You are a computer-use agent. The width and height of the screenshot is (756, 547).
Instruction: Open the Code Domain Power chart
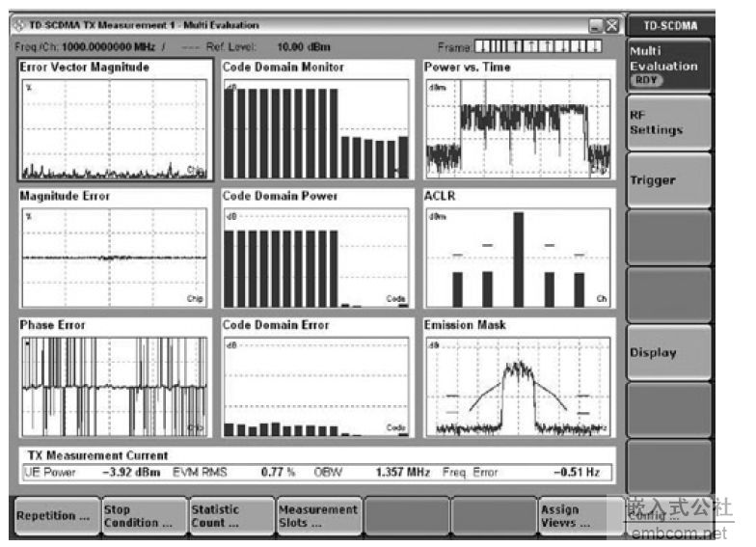coord(317,249)
